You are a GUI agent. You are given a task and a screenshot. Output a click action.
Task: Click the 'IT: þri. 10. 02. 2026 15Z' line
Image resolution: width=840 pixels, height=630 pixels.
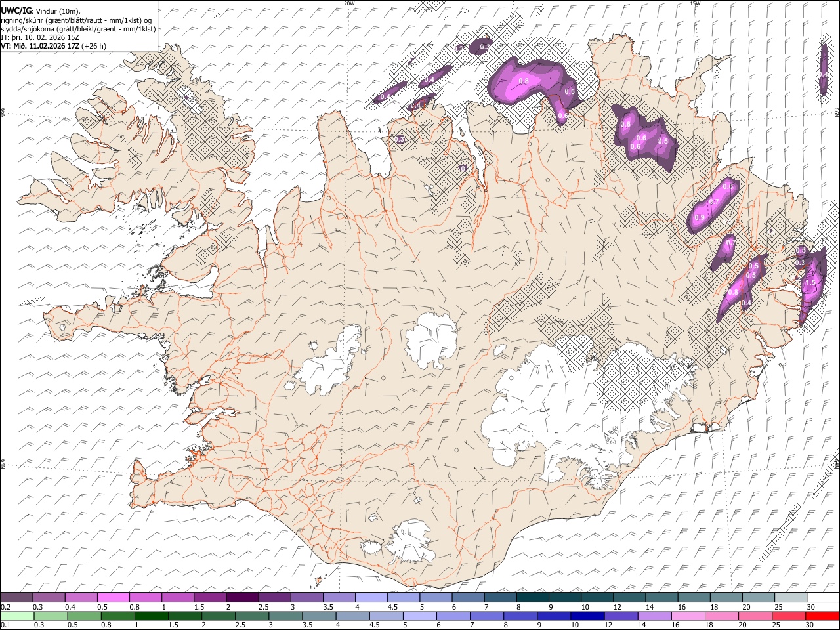(x=40, y=37)
